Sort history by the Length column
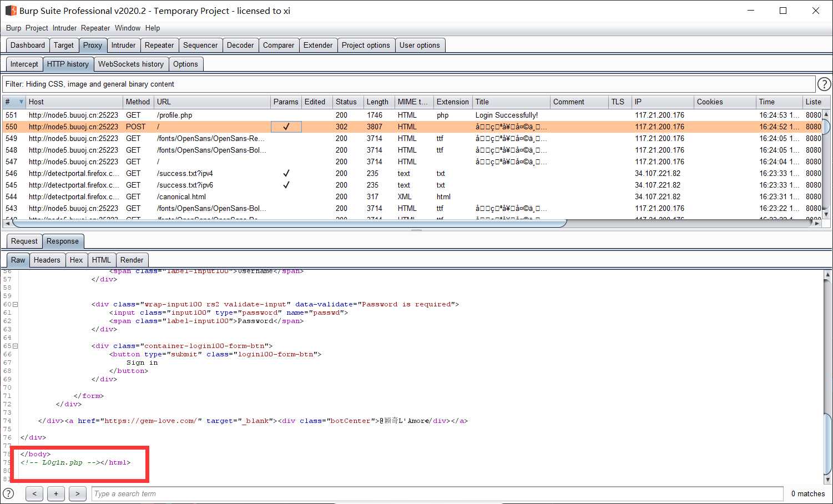833x504 pixels. coord(378,102)
